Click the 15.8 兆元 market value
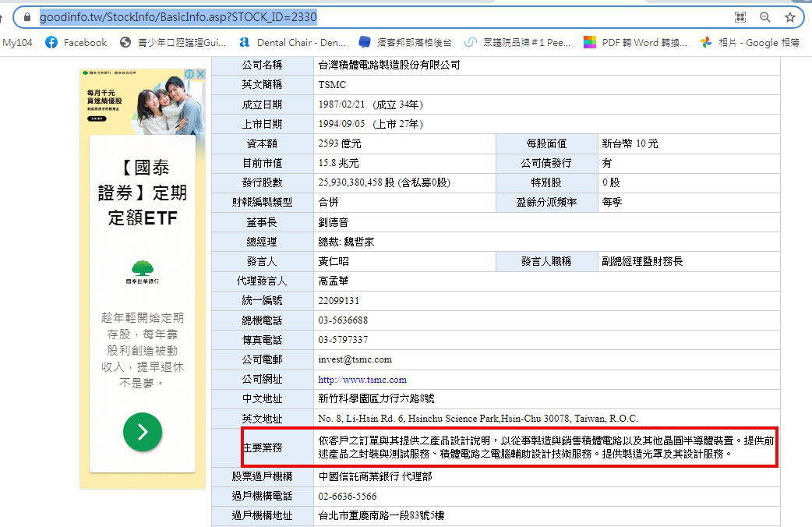 (x=338, y=163)
